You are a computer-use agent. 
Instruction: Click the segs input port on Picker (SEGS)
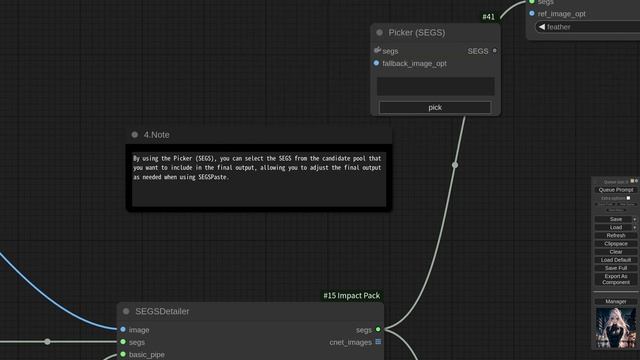377,50
